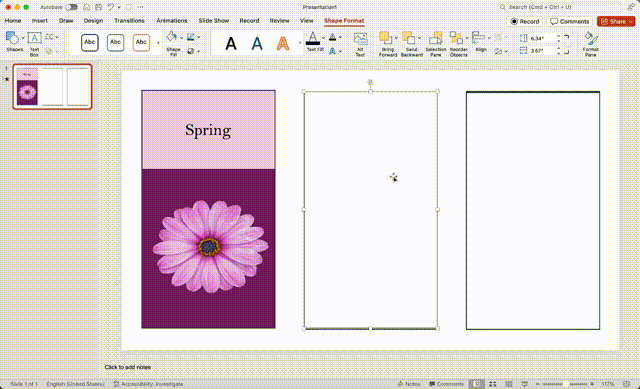Select the slide 1 thumbnail
Screen dimensions: 640x389
(52, 87)
